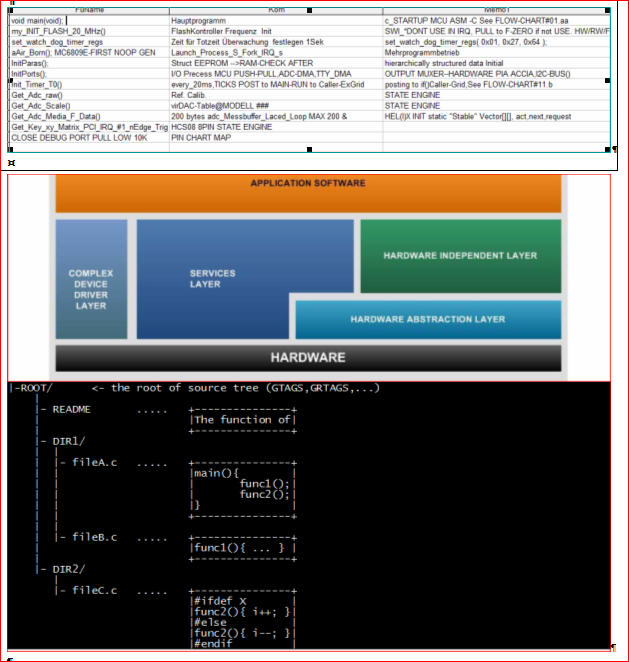Click the 'APPLICATION SOFTWARE' orange block
629x662 pixels.
click(x=308, y=193)
